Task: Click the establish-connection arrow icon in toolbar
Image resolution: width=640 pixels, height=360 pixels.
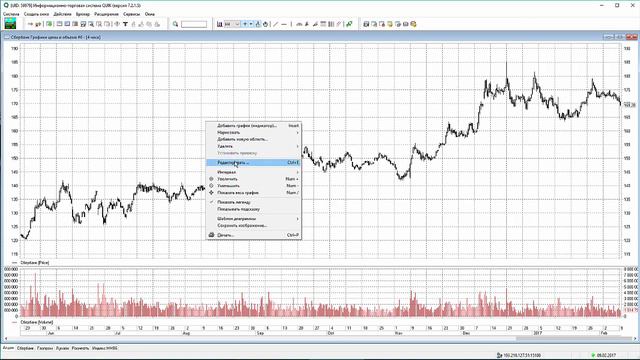Action: pos(30,24)
